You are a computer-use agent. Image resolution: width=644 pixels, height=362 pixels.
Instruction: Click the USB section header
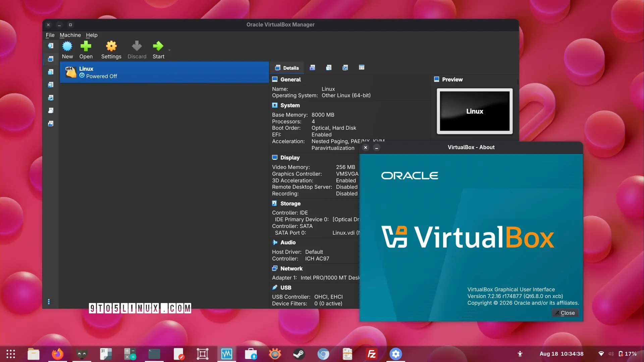pyautogui.click(x=286, y=288)
